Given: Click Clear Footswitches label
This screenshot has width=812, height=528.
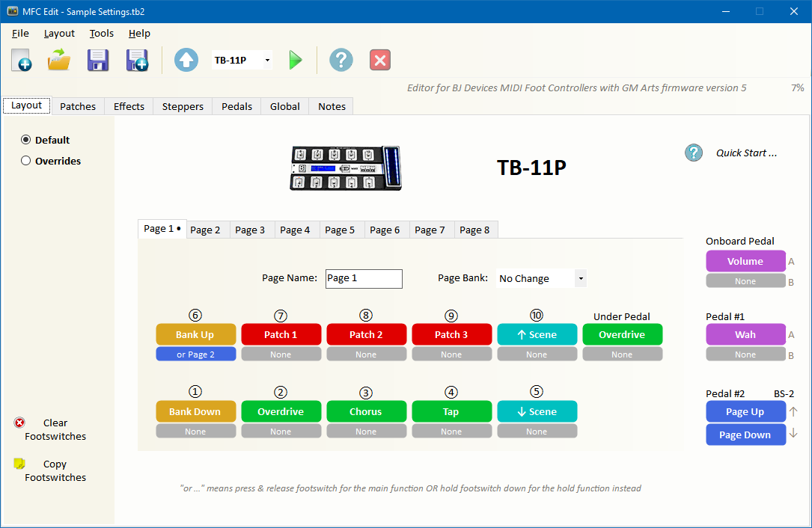Looking at the screenshot, I should click(55, 429).
